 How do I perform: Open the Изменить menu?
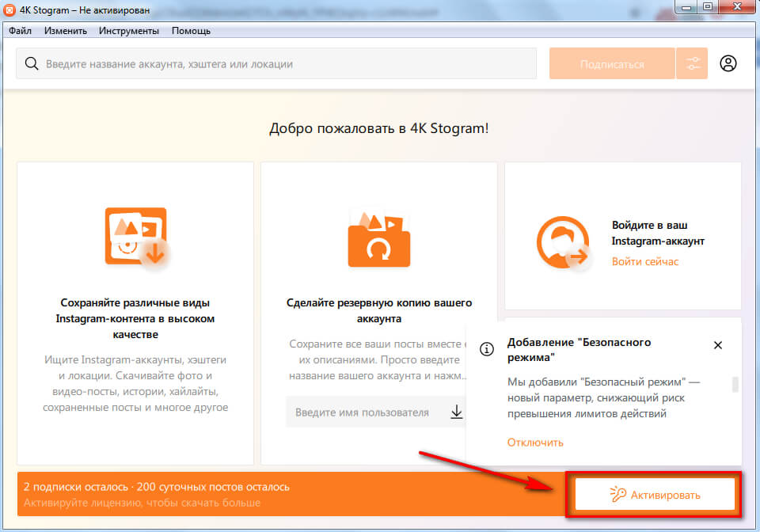66,31
